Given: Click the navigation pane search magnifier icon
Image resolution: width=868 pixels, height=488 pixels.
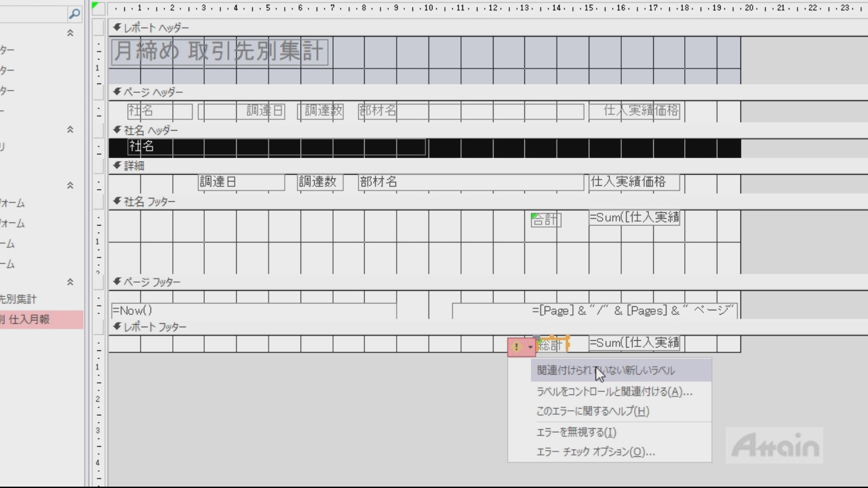Looking at the screenshot, I should tap(75, 14).
